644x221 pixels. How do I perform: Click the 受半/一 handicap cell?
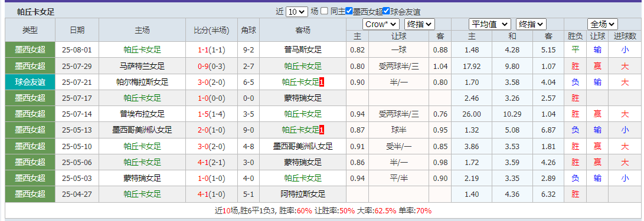[x=399, y=146]
